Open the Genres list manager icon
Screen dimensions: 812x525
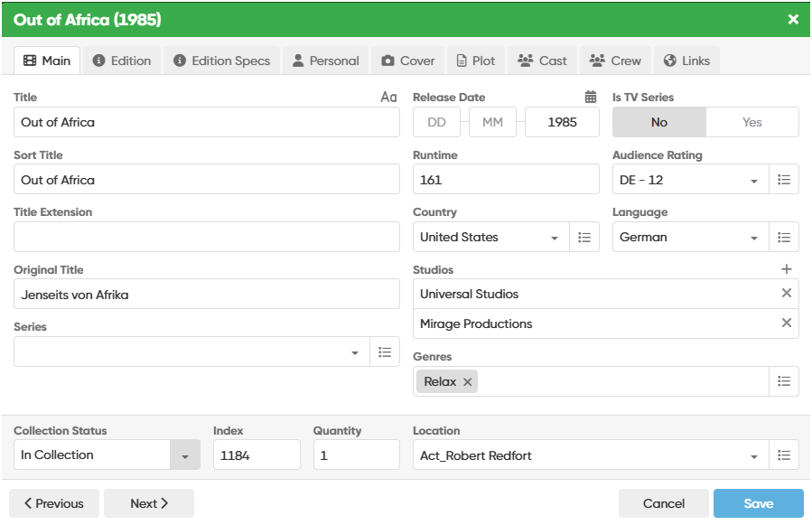pyautogui.click(x=783, y=381)
